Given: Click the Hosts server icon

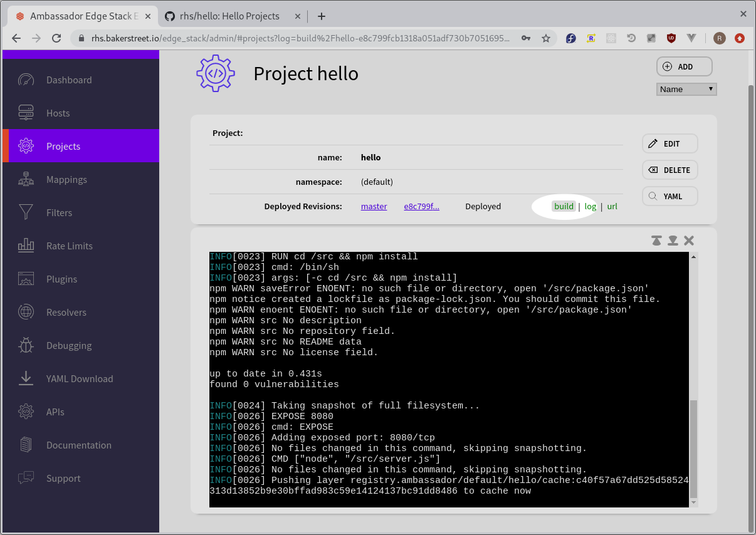Looking at the screenshot, I should [26, 113].
